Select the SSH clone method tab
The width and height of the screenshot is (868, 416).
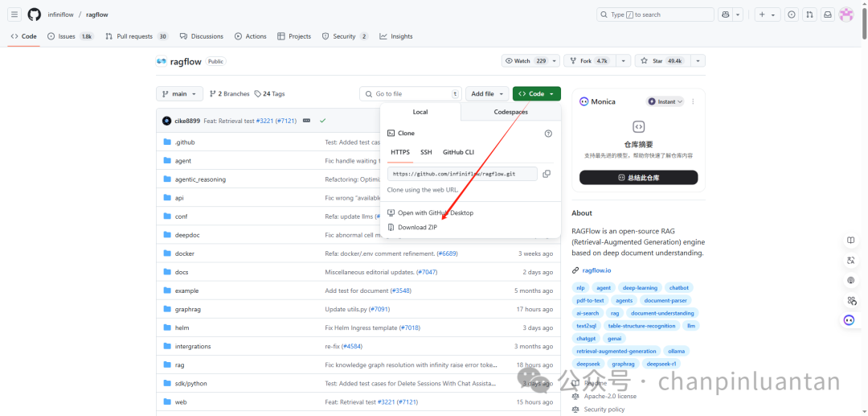426,152
